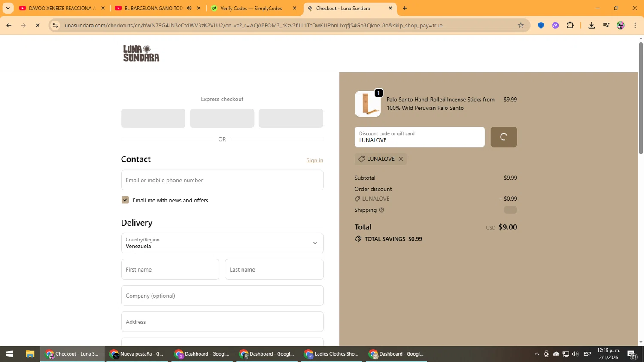Image resolution: width=644 pixels, height=362 pixels.
Task: Open the Country/Region dropdown
Action: (222, 243)
